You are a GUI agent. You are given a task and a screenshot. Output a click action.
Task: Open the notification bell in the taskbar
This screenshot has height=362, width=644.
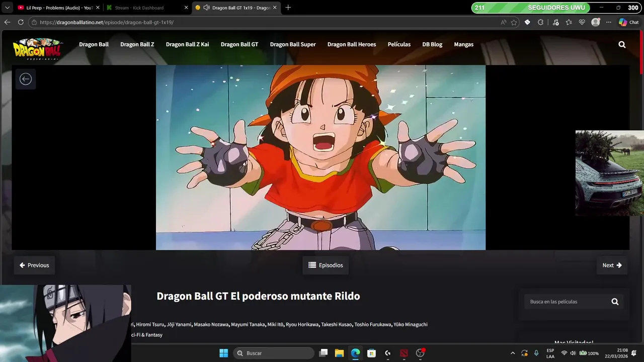634,353
